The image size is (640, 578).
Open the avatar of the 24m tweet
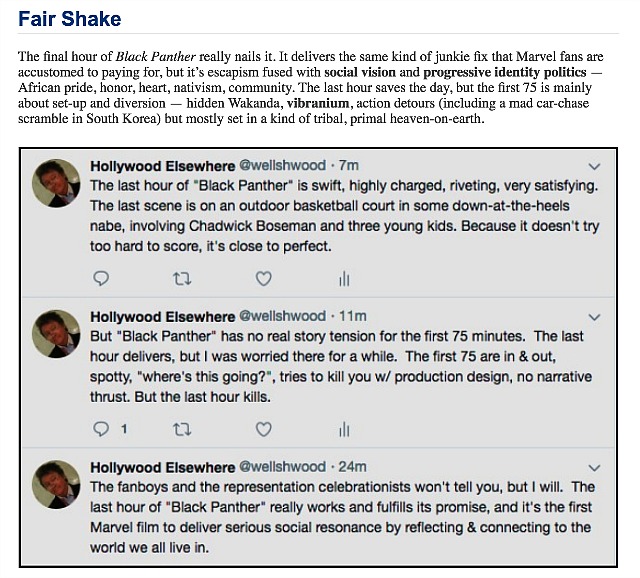(x=56, y=485)
